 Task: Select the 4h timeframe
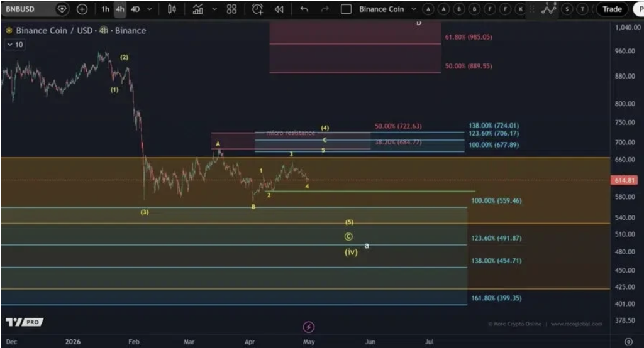point(120,9)
